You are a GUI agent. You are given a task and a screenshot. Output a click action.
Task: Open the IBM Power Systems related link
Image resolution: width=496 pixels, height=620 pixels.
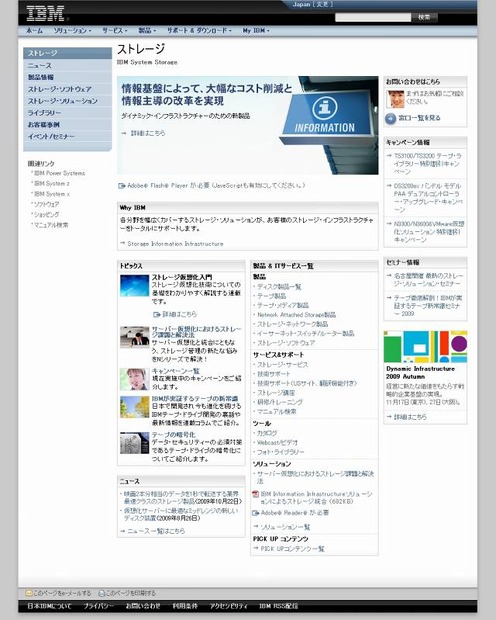pos(59,173)
